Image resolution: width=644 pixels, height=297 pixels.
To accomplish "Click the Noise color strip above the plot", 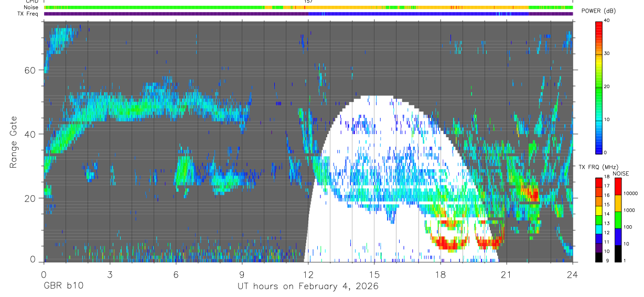I will 309,7.
